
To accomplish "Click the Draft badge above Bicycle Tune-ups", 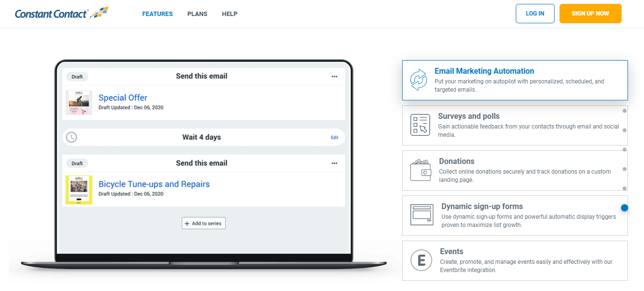I will pyautogui.click(x=77, y=163).
